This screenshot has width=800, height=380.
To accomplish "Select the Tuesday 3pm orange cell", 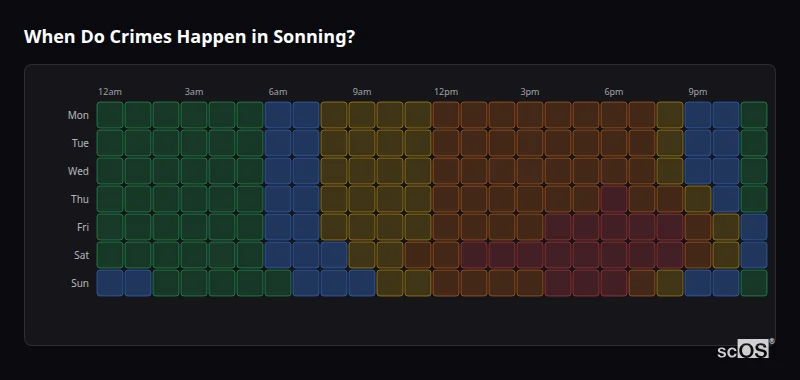I will pyautogui.click(x=530, y=143).
